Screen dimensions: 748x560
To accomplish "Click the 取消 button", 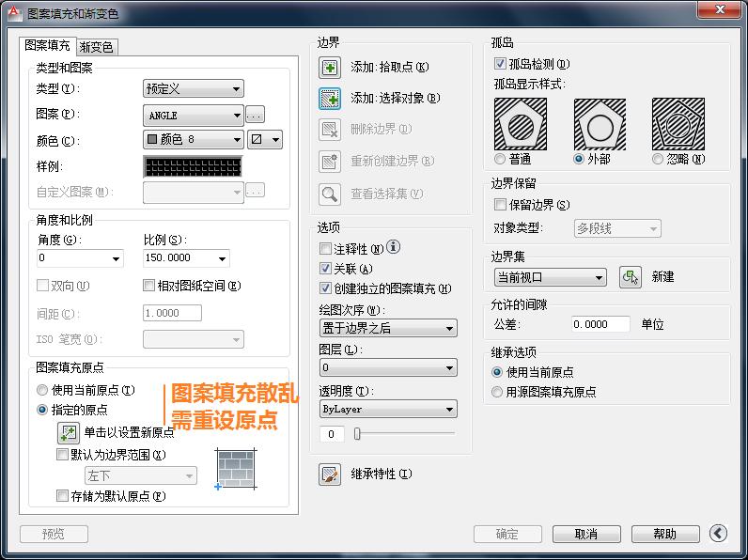I will (x=586, y=534).
